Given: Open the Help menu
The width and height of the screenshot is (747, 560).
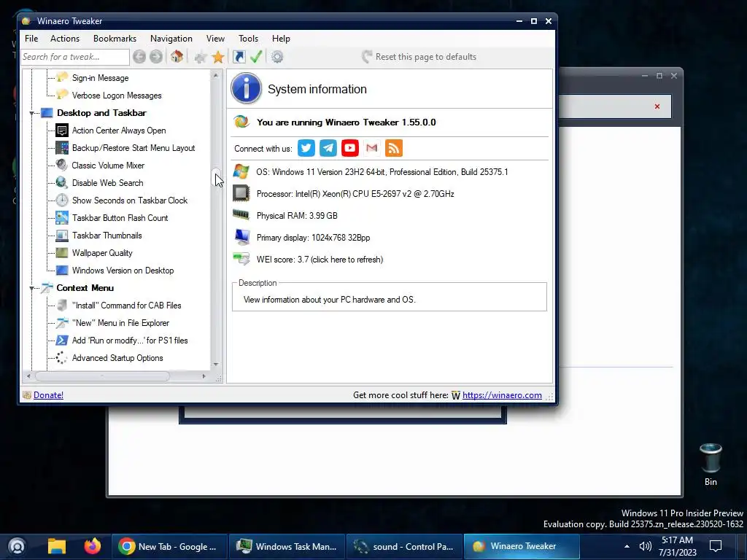Looking at the screenshot, I should tap(281, 39).
